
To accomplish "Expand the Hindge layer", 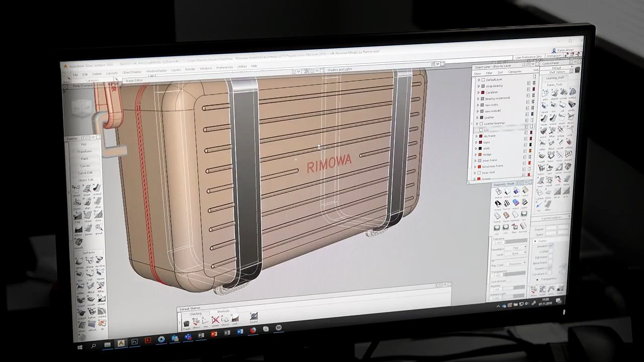I will coord(475,154).
